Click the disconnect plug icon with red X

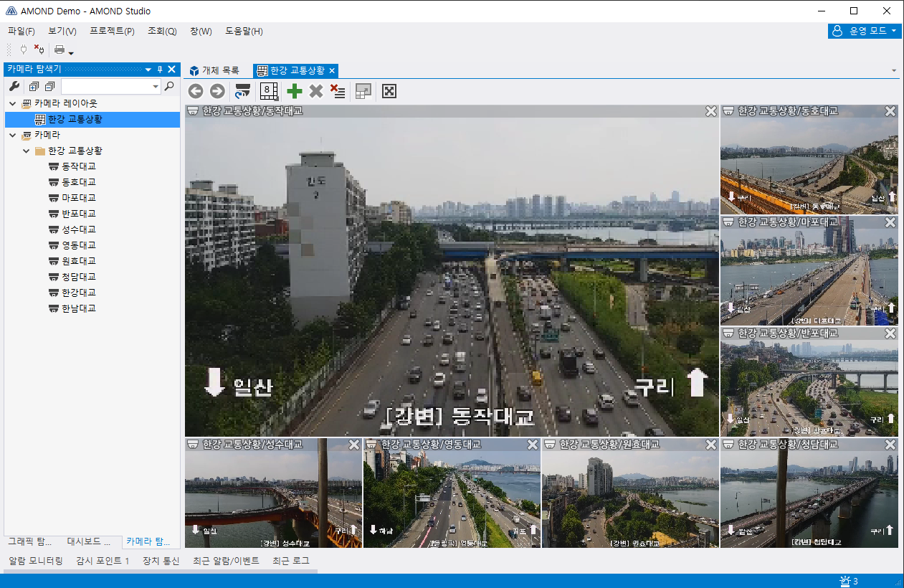click(39, 49)
